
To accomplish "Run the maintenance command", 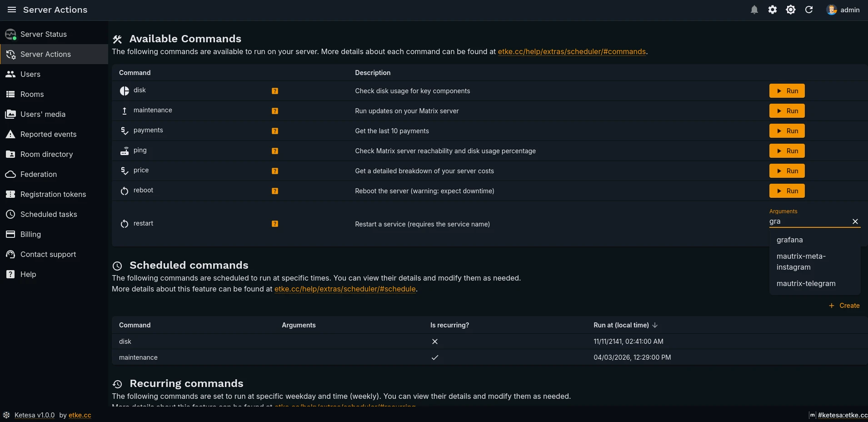I will 787,111.
